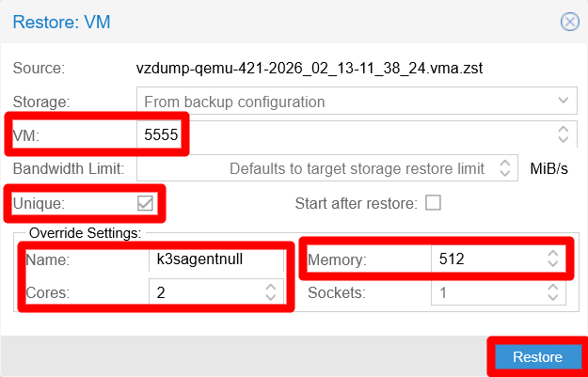Screen dimensions: 588x377
Task: Decrease Sockets with down arrow
Action: point(552,298)
